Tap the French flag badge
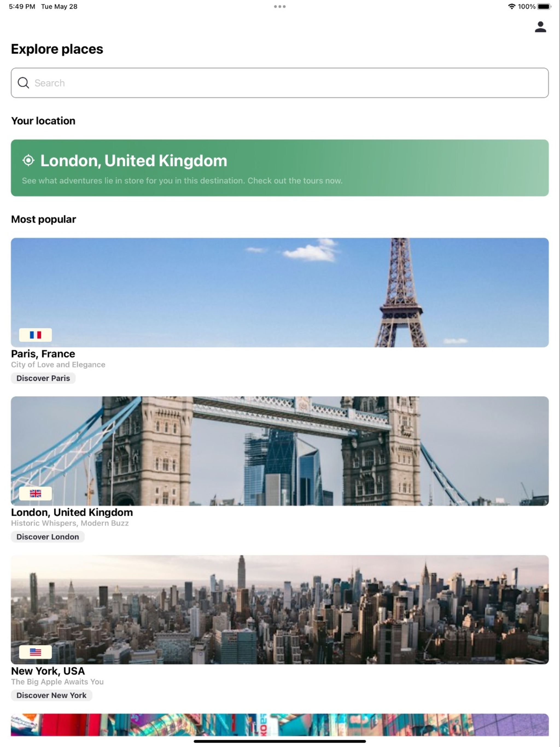The height and width of the screenshot is (747, 560). point(36,335)
